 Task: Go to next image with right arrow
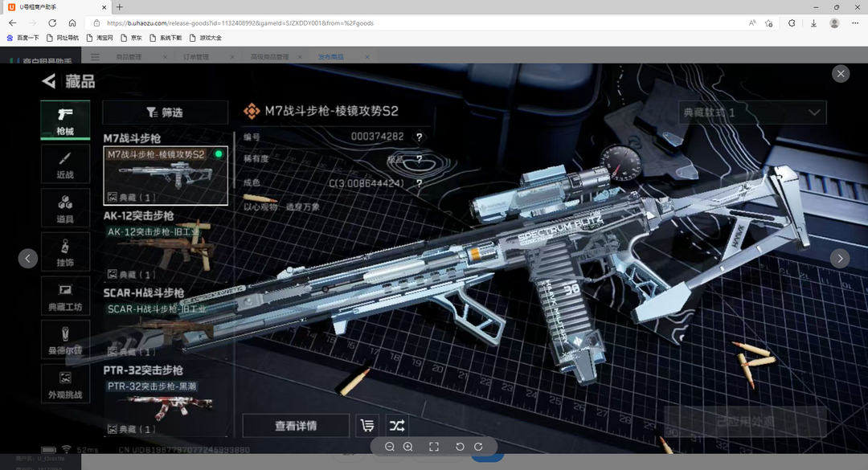click(x=840, y=259)
